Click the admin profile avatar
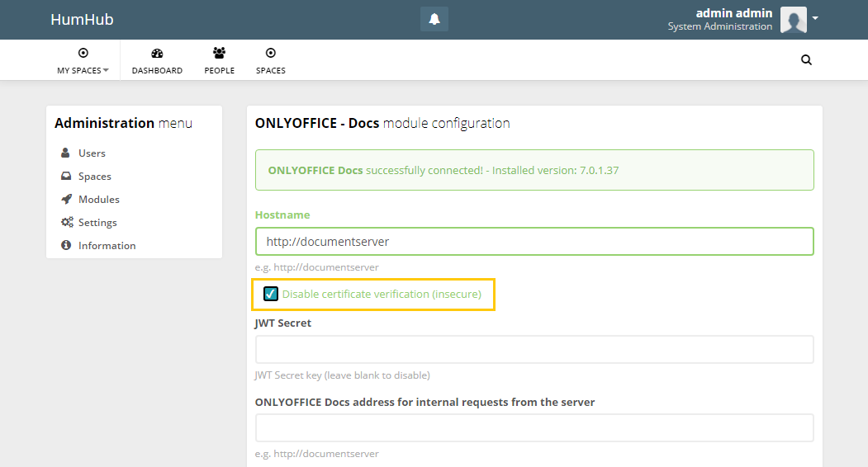868x467 pixels. [x=794, y=19]
